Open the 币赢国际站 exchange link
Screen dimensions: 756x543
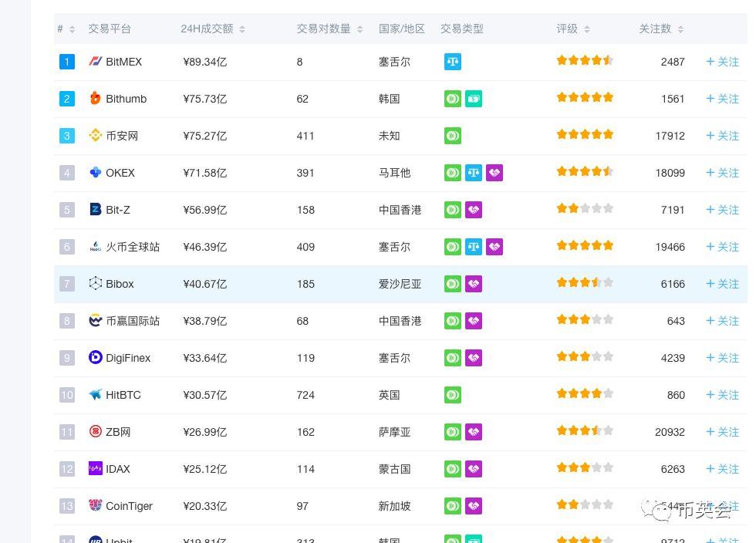point(133,321)
